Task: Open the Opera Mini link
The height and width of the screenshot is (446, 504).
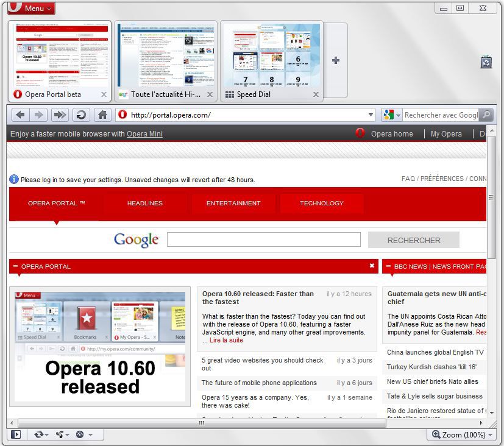Action: [144, 133]
